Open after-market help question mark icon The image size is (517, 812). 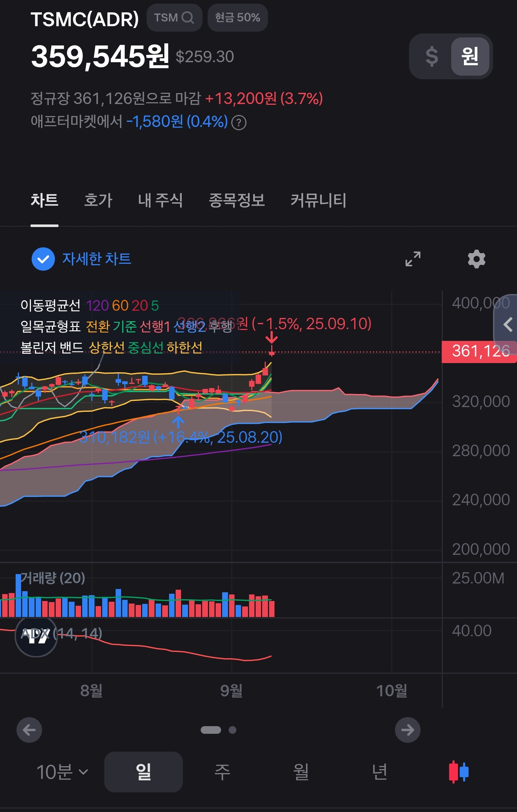click(x=239, y=123)
